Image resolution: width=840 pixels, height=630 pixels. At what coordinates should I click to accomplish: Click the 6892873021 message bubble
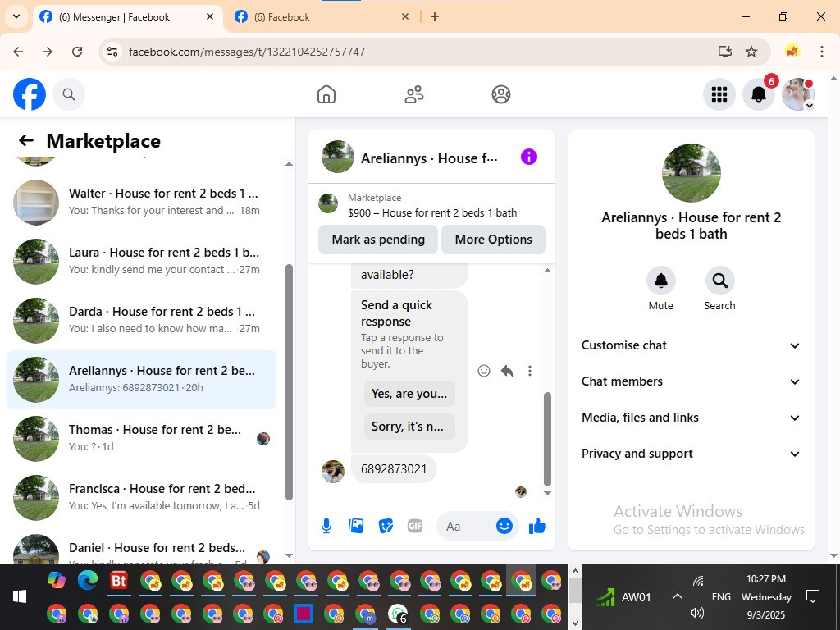click(394, 468)
